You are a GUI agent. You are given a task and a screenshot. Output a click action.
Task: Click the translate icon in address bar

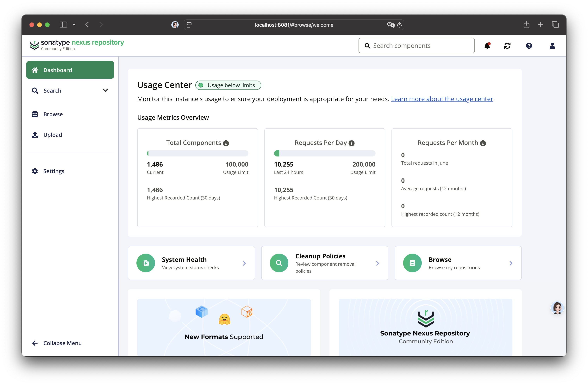coord(391,25)
